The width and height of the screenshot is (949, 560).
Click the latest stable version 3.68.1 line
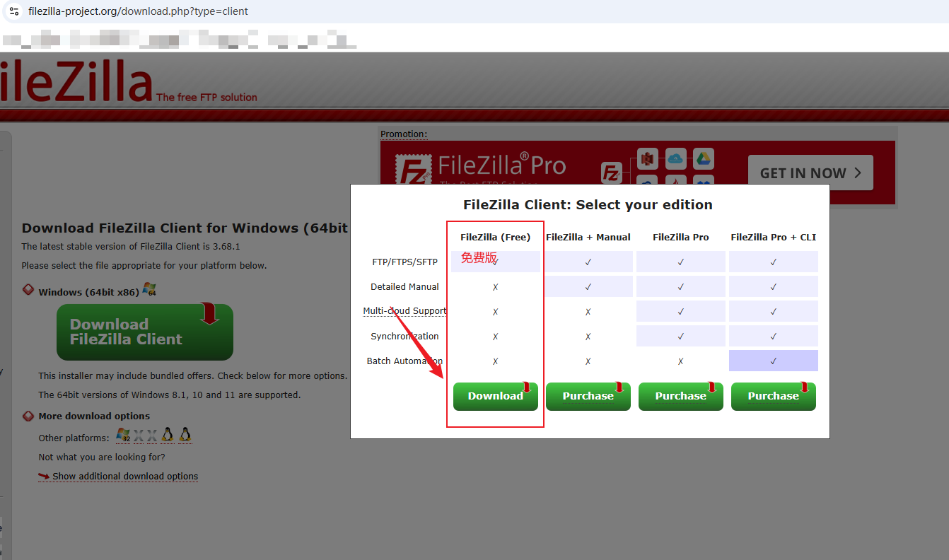[x=131, y=247]
